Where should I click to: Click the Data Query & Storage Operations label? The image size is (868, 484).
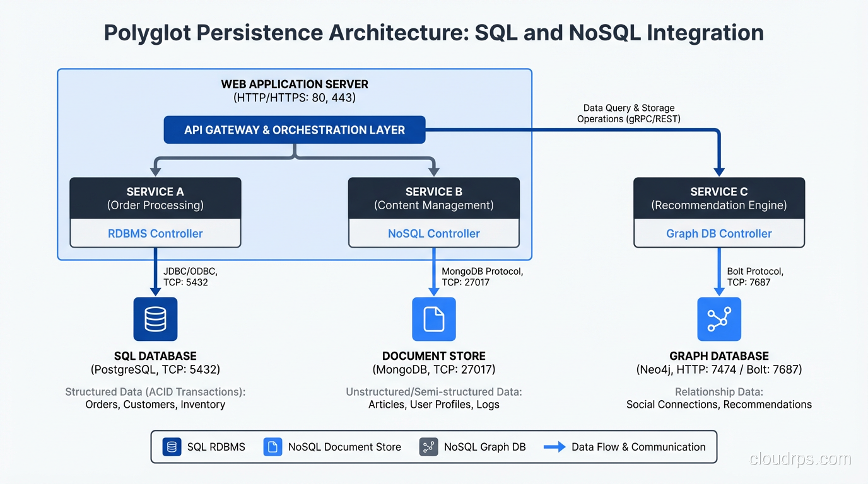tap(629, 113)
